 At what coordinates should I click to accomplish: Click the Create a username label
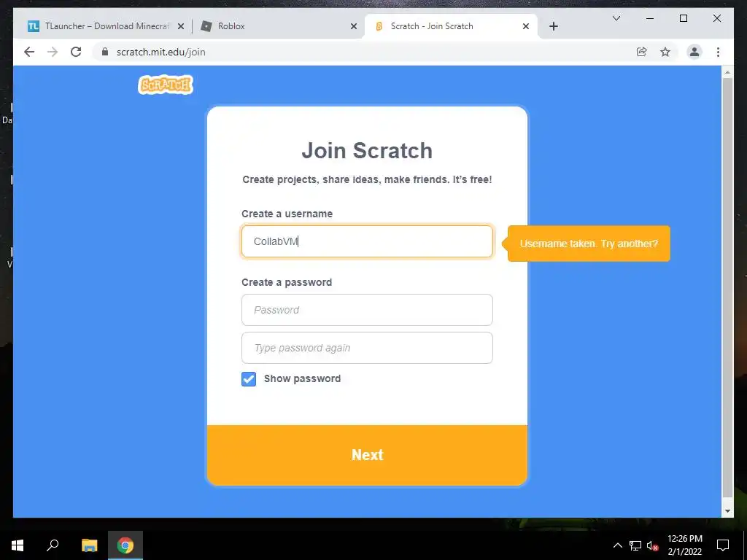tap(287, 214)
